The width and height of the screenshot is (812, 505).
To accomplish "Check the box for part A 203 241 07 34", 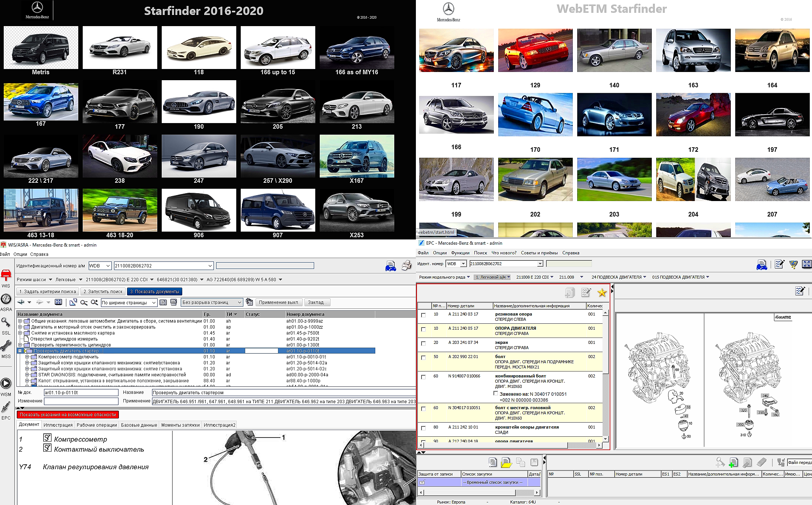I will click(x=423, y=344).
